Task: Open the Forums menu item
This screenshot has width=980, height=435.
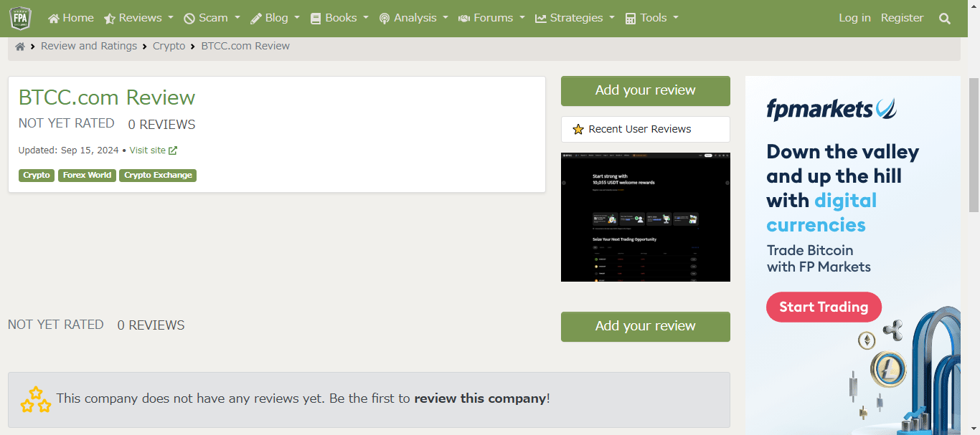Action: tap(491, 18)
